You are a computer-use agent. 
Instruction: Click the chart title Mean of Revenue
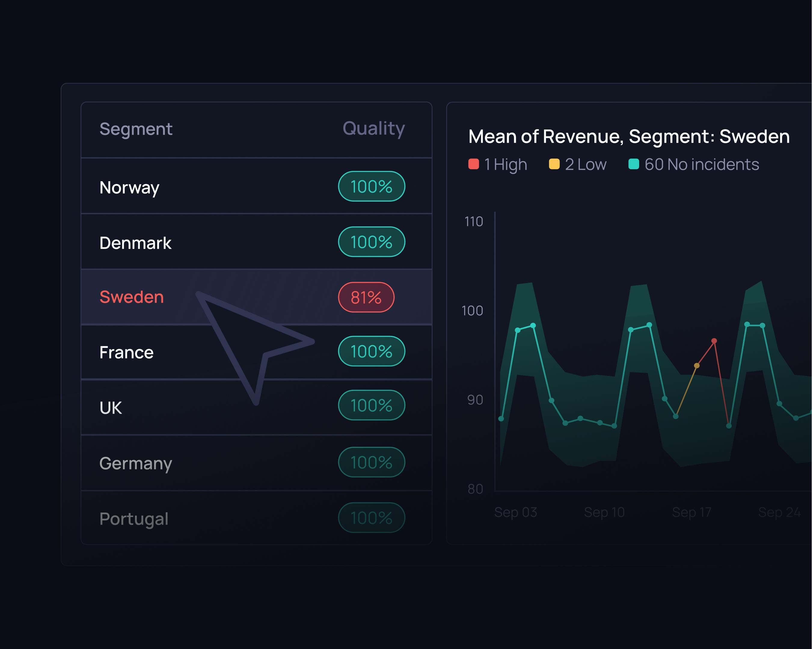coord(629,136)
